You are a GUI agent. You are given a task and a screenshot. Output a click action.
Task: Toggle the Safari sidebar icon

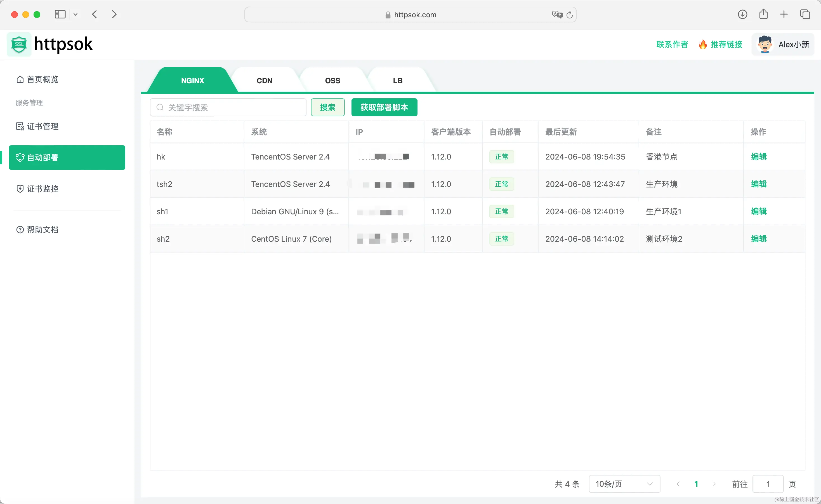[x=60, y=14]
